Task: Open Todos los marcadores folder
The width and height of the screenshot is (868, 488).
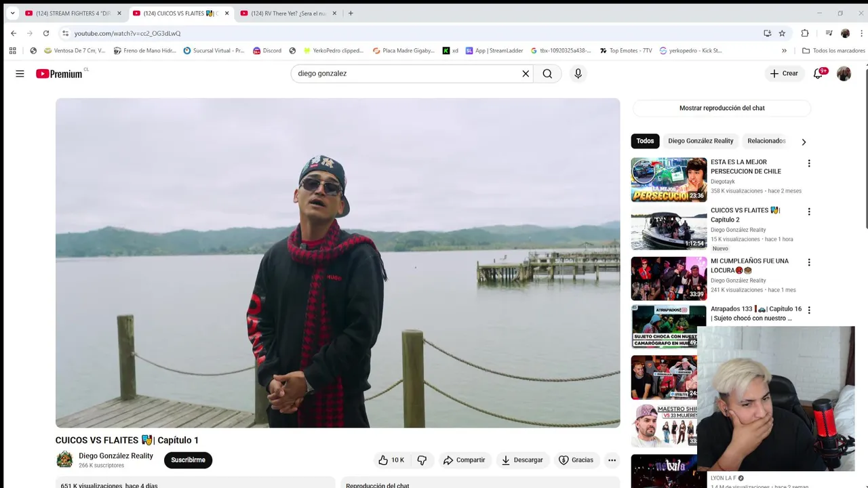Action: (x=833, y=51)
